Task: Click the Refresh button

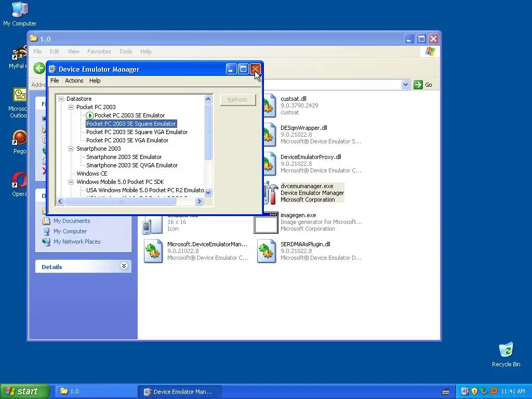Action: (238, 100)
